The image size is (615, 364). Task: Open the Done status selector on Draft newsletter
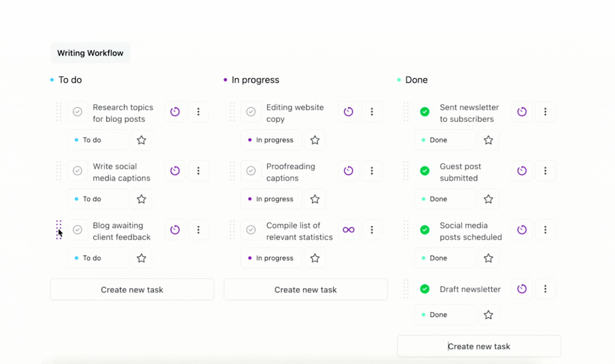click(445, 314)
